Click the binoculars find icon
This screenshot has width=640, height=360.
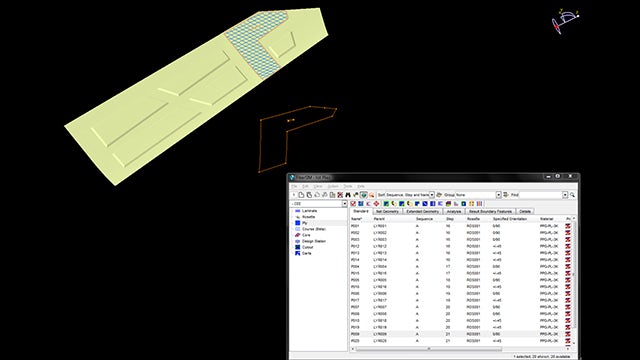pyautogui.click(x=348, y=195)
